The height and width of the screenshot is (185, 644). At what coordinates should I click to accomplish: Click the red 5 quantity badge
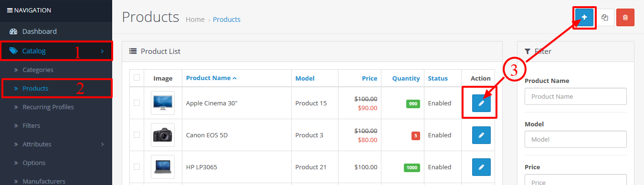tap(416, 135)
